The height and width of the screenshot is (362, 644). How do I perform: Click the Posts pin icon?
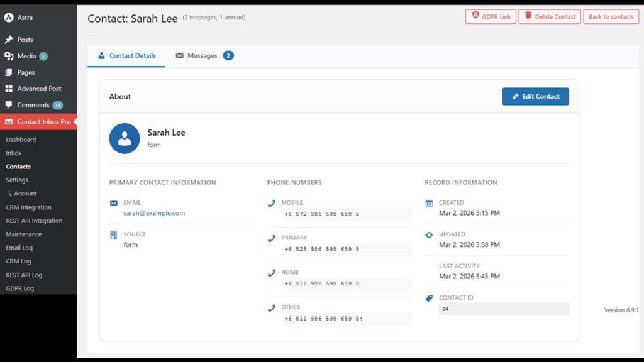tap(9, 40)
